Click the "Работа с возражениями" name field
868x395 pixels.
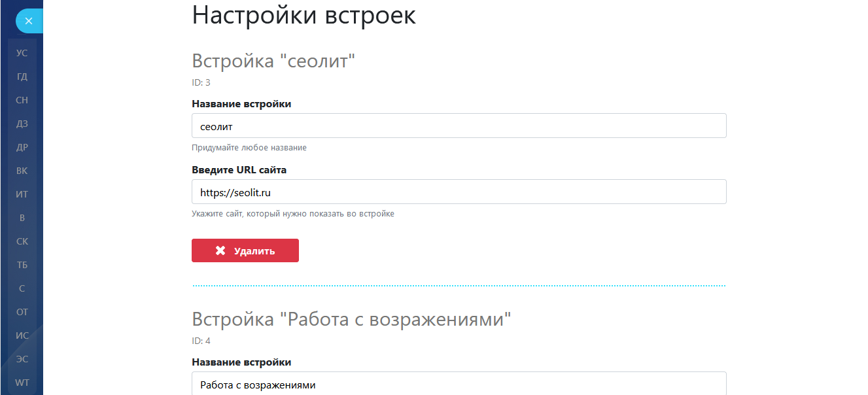click(459, 384)
